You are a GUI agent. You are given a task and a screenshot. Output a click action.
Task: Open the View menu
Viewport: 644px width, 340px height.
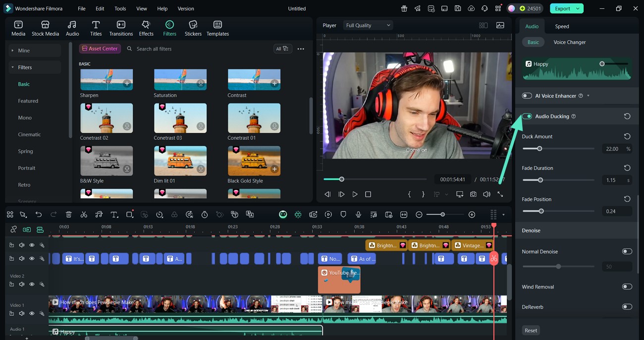[x=142, y=8]
